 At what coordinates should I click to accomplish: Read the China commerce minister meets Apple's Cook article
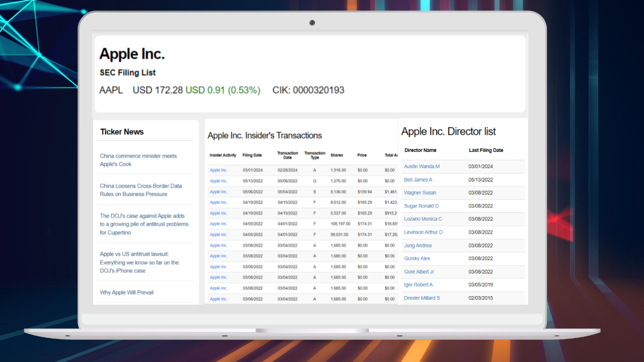pyautogui.click(x=138, y=160)
